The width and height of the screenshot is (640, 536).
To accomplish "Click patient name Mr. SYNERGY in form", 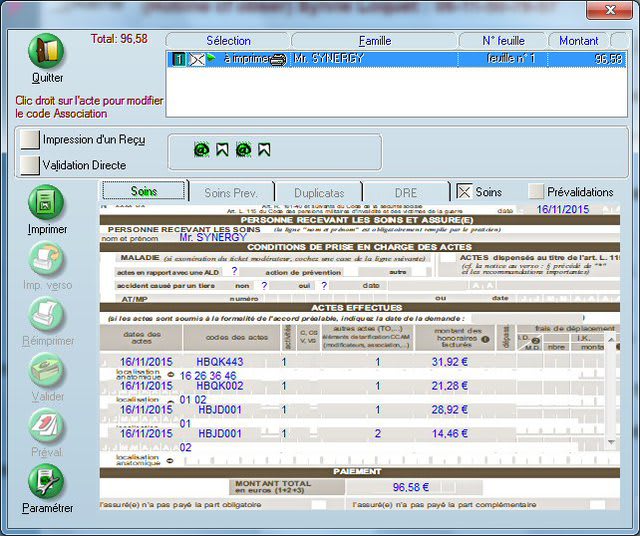I will pos(213,237).
